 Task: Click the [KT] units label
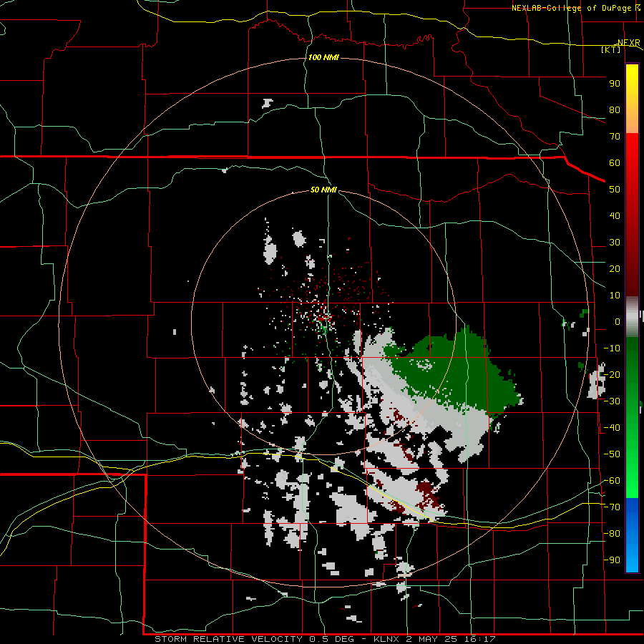coord(611,49)
